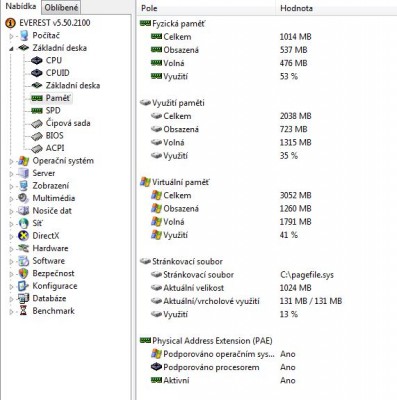Click the Nosiče dat storage icon
Screen dimensions: 397x400
click(23, 211)
